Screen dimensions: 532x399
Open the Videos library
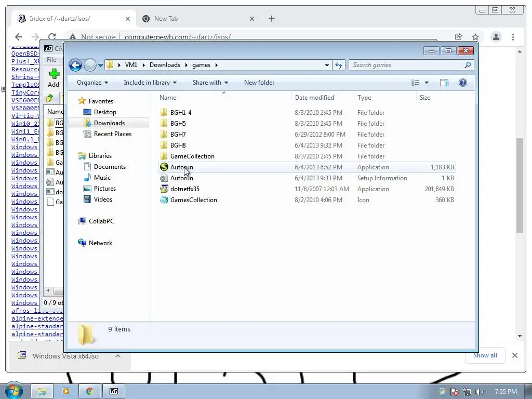103,199
